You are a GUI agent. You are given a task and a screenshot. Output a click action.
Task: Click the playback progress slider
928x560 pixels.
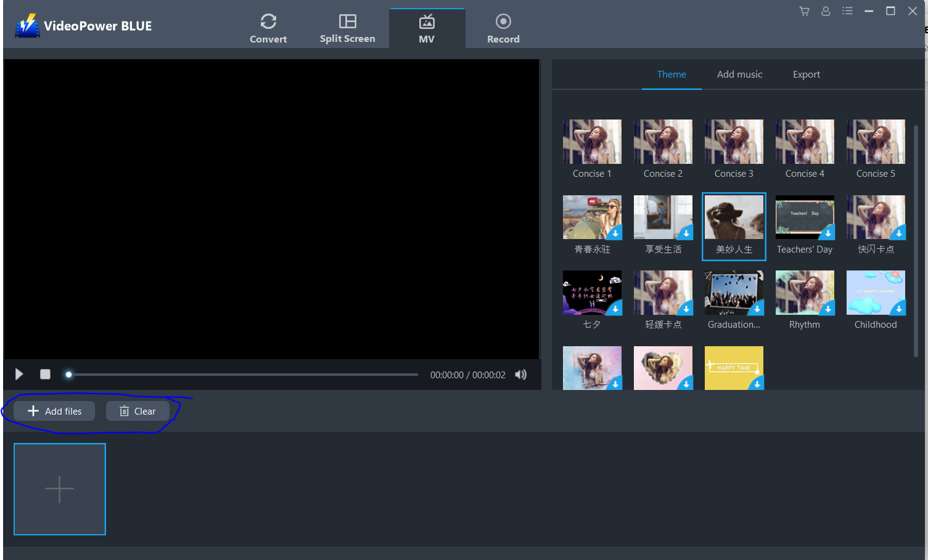(x=240, y=374)
